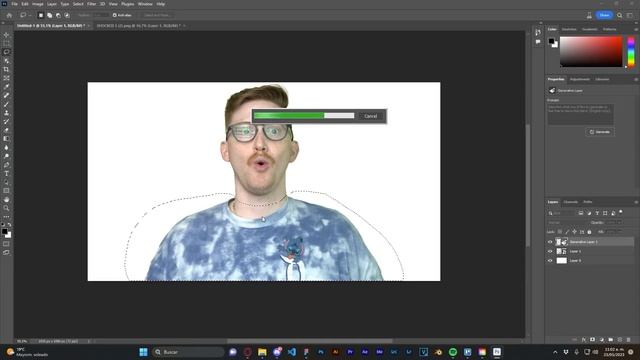Click the hue spectrum slider
This screenshot has width=640, height=360.
631,52
